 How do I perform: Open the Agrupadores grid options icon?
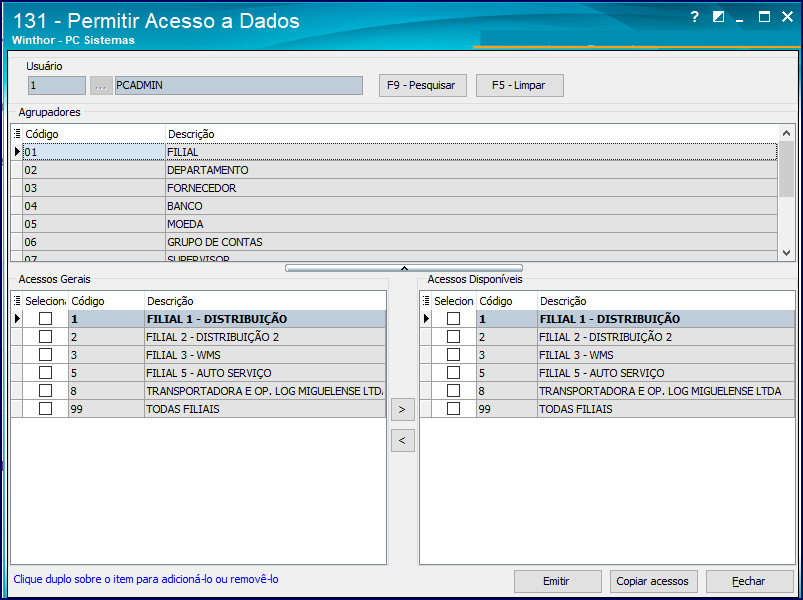17,134
